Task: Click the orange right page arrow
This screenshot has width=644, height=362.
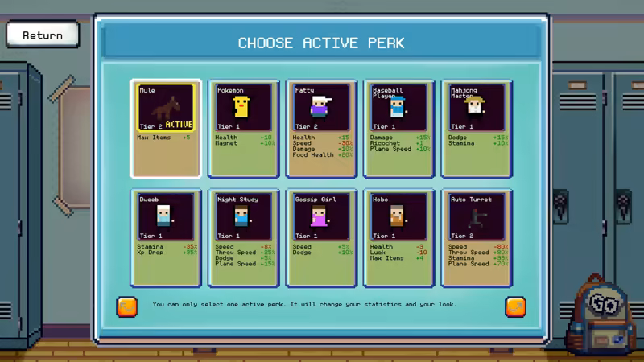Action: (x=515, y=306)
